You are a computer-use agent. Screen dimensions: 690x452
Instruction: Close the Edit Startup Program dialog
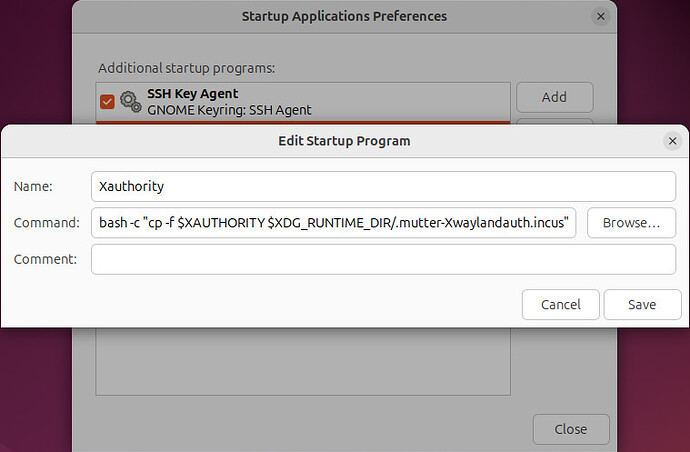point(672,141)
